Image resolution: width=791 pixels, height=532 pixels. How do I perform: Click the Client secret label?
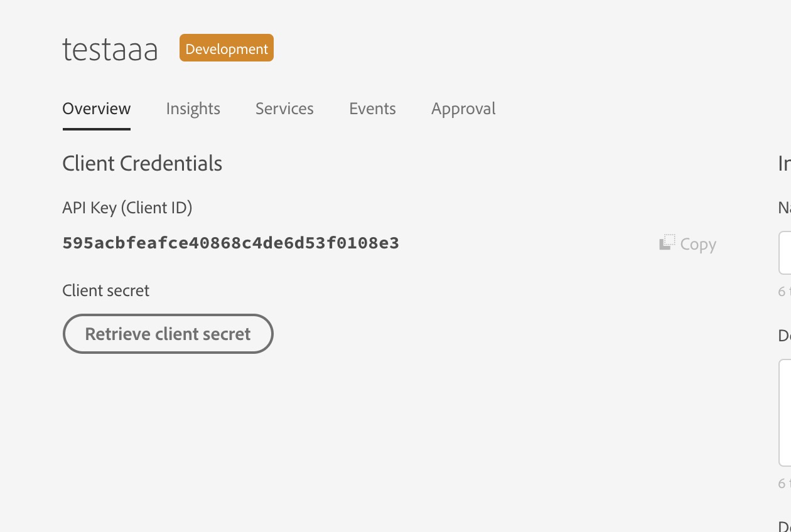(x=106, y=290)
